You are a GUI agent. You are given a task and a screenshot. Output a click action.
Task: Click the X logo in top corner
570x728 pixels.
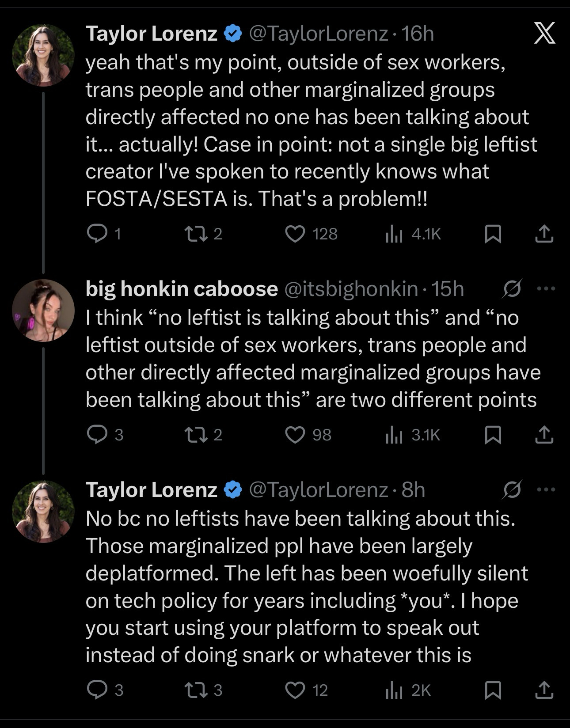pos(544,34)
